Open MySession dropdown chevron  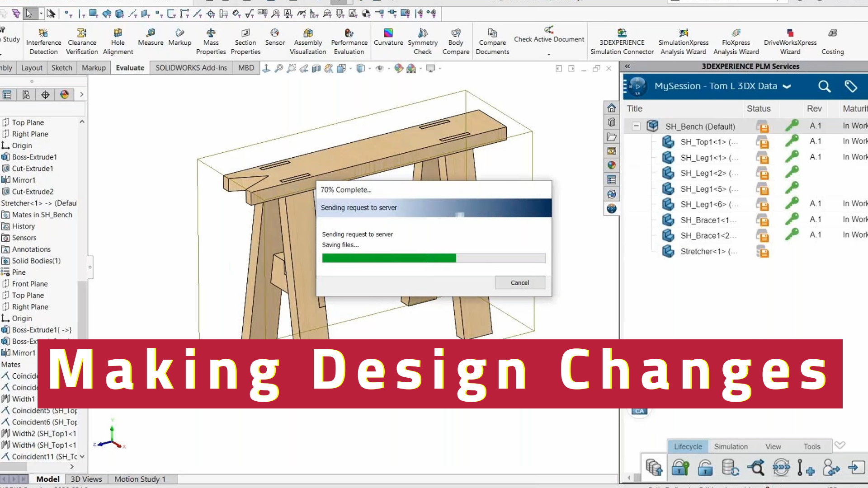tap(787, 86)
